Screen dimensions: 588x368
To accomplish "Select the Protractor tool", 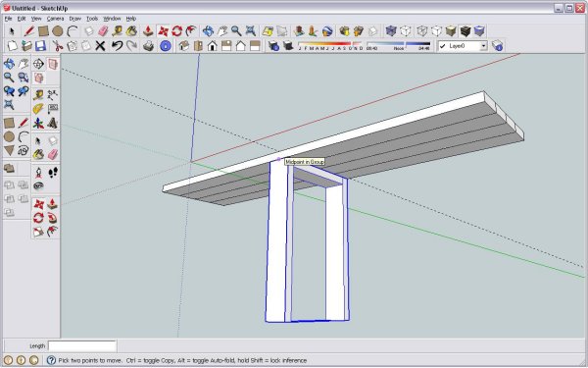I will coord(38,109).
